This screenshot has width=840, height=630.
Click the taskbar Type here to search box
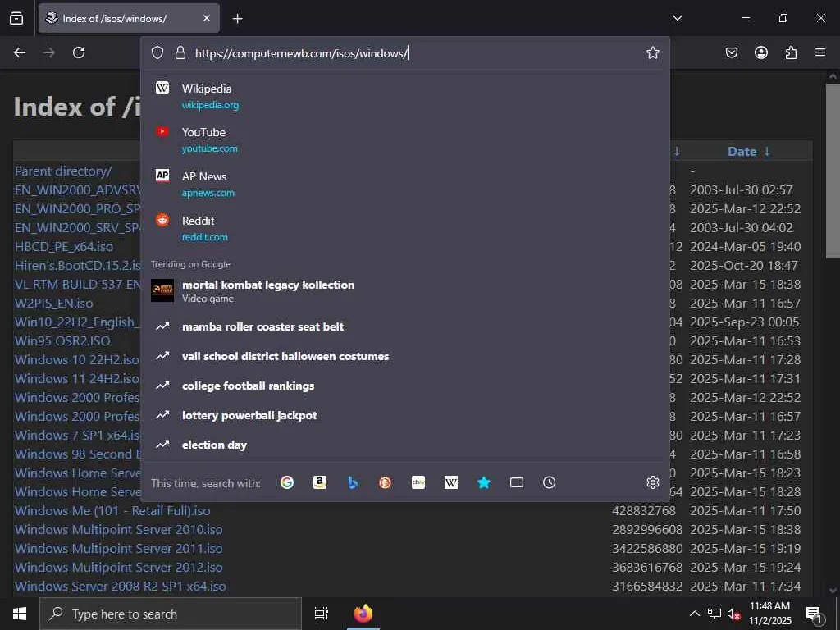(171, 614)
